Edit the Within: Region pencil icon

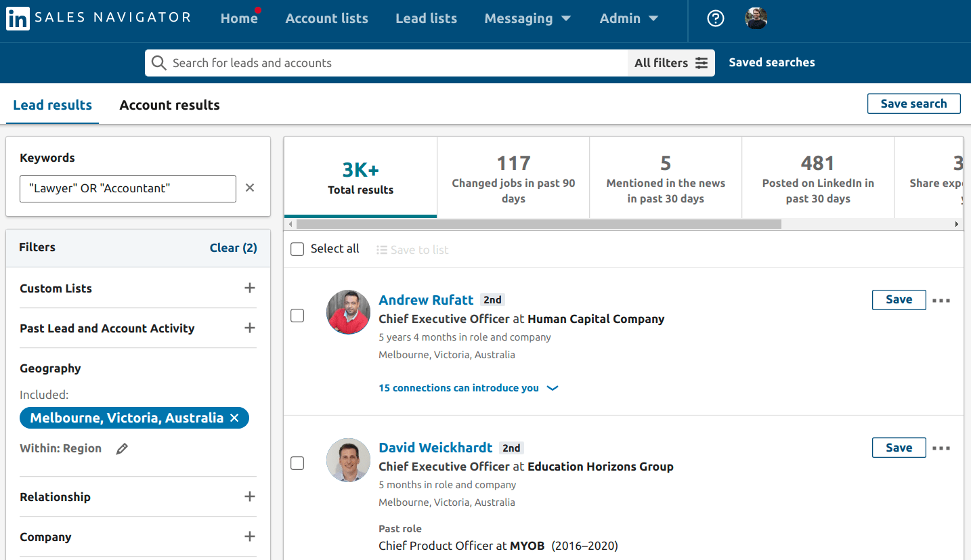pyautogui.click(x=122, y=448)
